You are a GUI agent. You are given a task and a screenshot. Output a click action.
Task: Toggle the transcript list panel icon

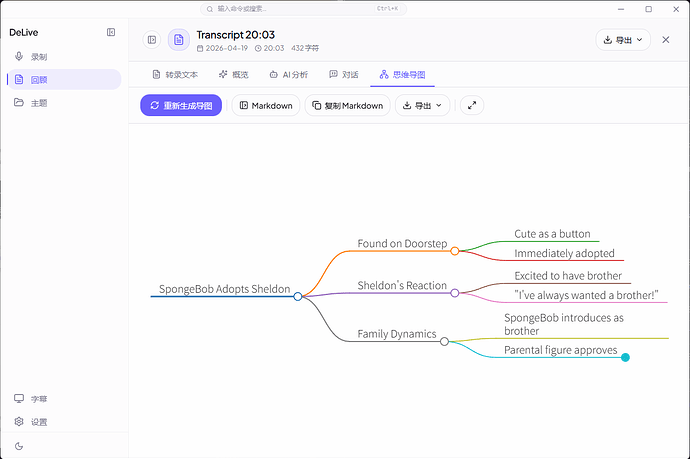[152, 40]
